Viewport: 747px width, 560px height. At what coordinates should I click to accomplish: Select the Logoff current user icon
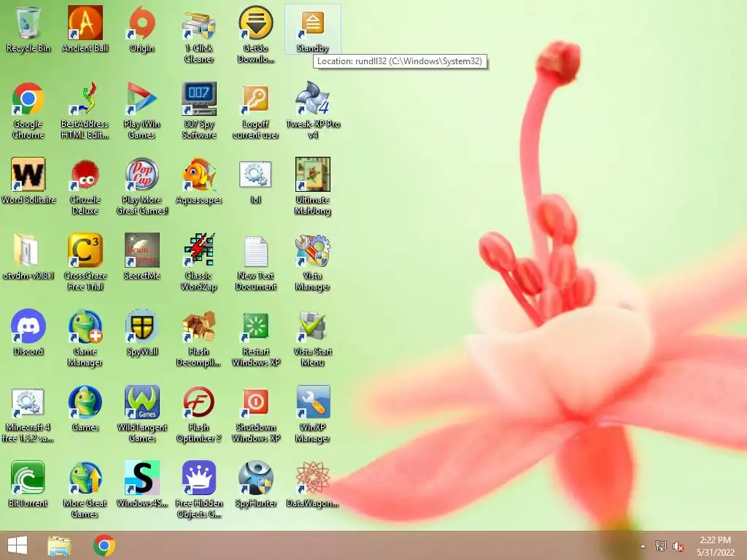[256, 99]
